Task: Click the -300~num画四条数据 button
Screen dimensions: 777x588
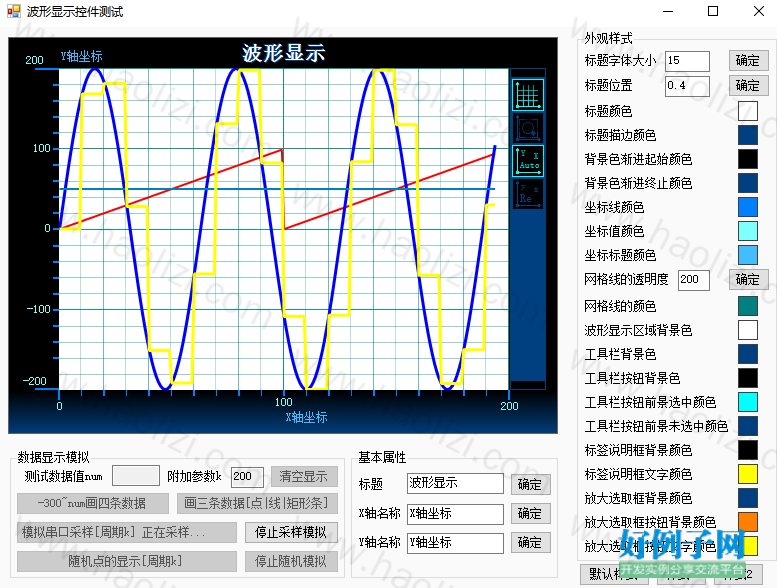Action: tap(93, 503)
